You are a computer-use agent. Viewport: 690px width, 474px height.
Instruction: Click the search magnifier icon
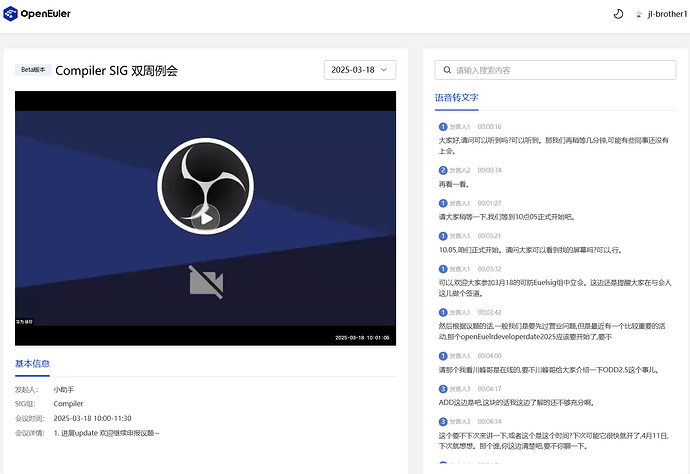(446, 70)
